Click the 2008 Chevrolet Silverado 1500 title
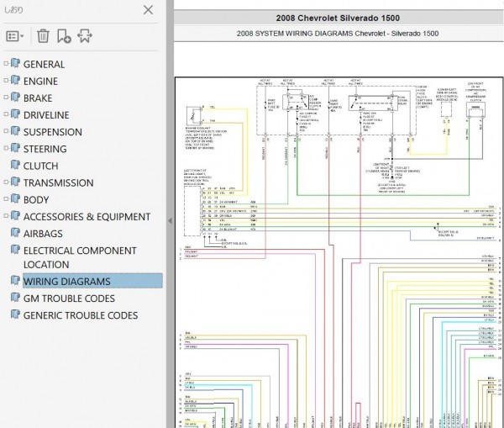504x428 pixels. tap(338, 18)
